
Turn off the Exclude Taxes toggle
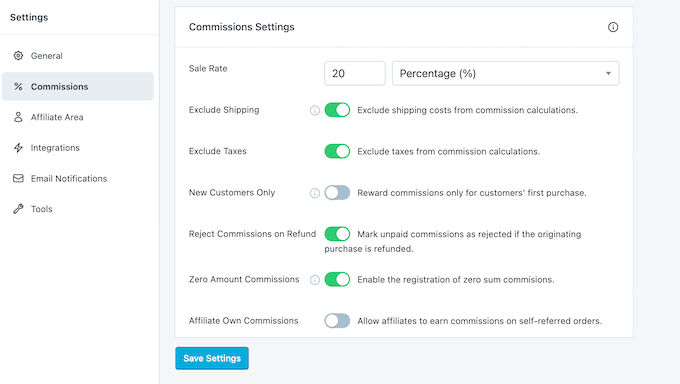[x=337, y=151]
